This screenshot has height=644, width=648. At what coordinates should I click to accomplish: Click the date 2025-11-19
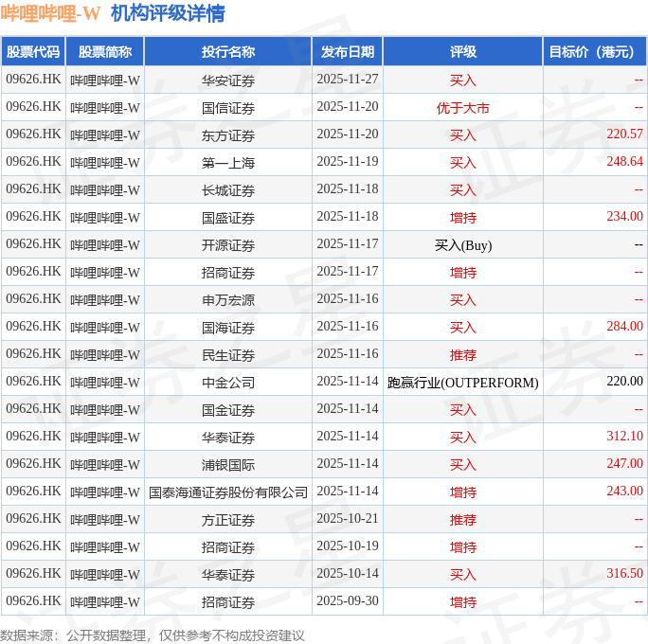[x=348, y=161]
